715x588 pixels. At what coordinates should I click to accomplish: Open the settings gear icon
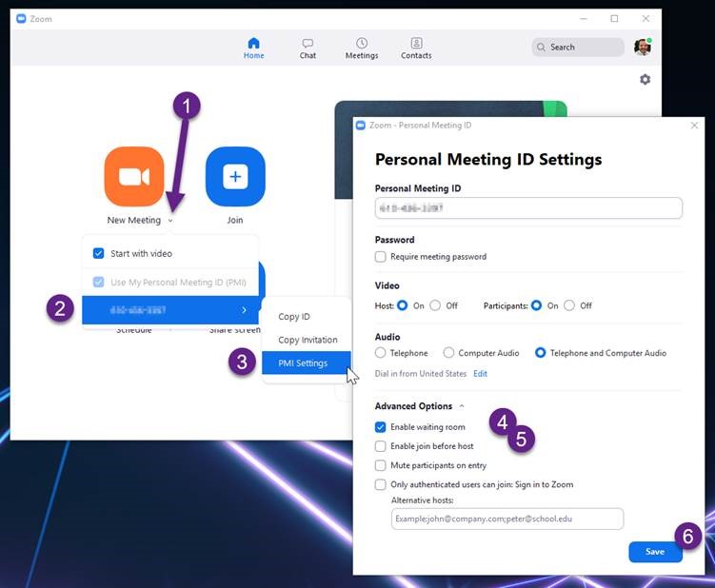point(645,79)
